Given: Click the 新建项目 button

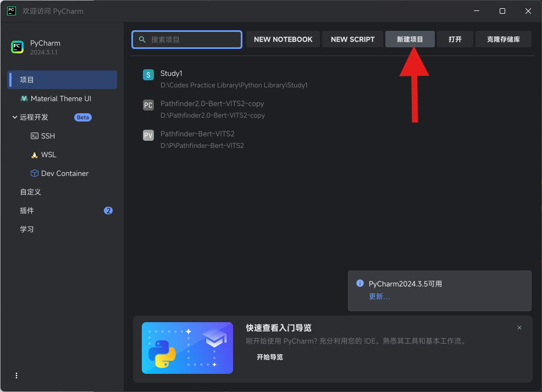Looking at the screenshot, I should coord(410,39).
